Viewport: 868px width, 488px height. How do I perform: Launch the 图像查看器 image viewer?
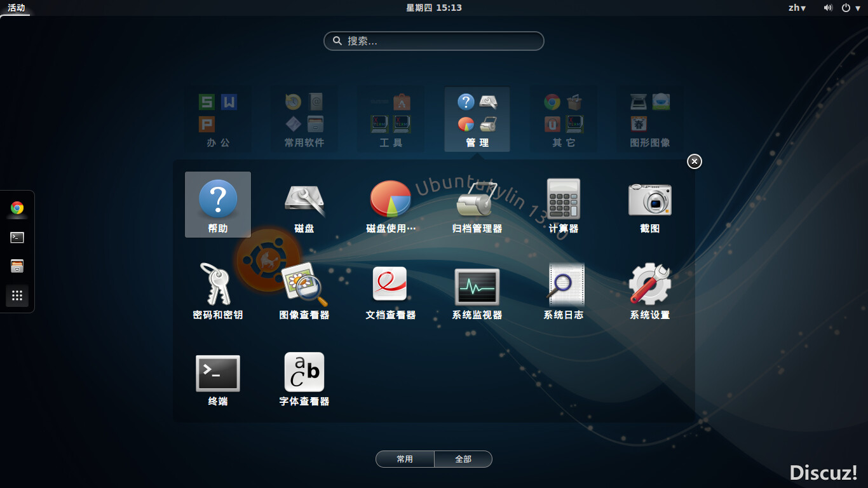(x=304, y=290)
